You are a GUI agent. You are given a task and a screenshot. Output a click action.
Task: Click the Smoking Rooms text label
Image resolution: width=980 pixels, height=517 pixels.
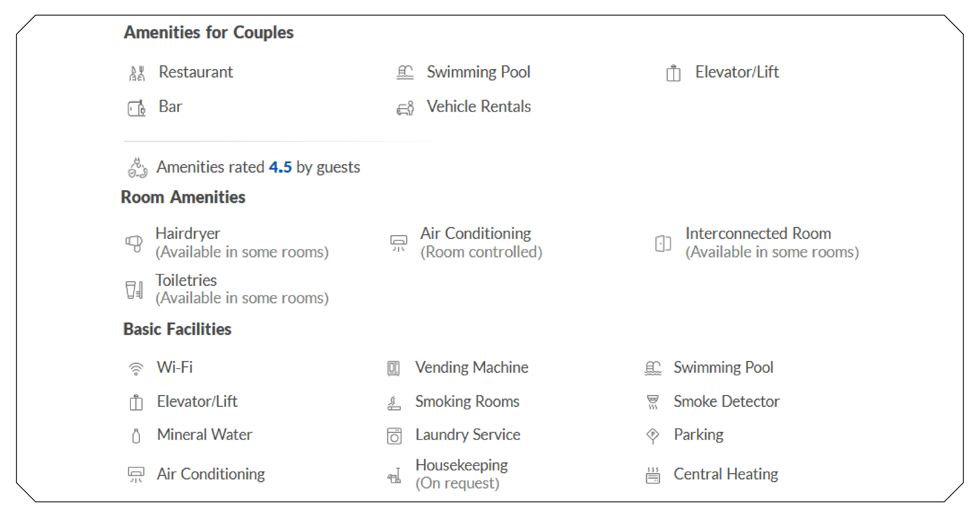[467, 402]
